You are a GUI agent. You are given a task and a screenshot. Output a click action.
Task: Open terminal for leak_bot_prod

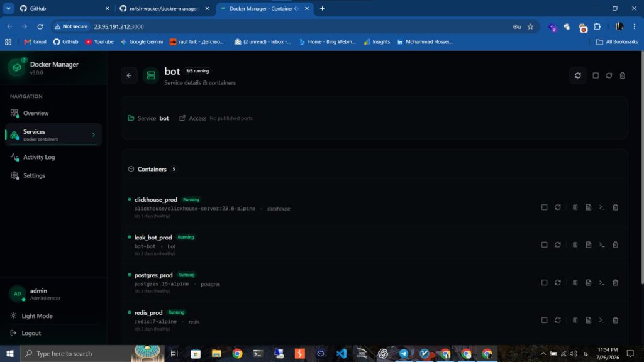(602, 245)
